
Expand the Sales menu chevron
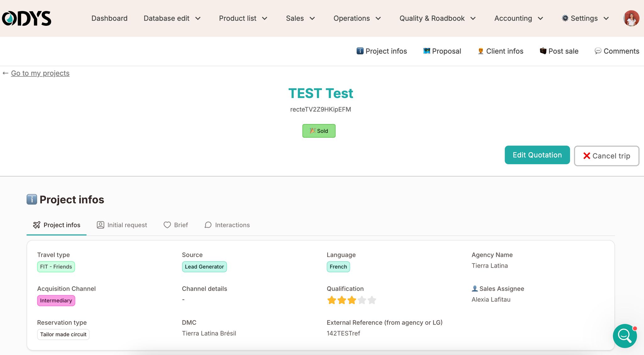click(x=312, y=19)
